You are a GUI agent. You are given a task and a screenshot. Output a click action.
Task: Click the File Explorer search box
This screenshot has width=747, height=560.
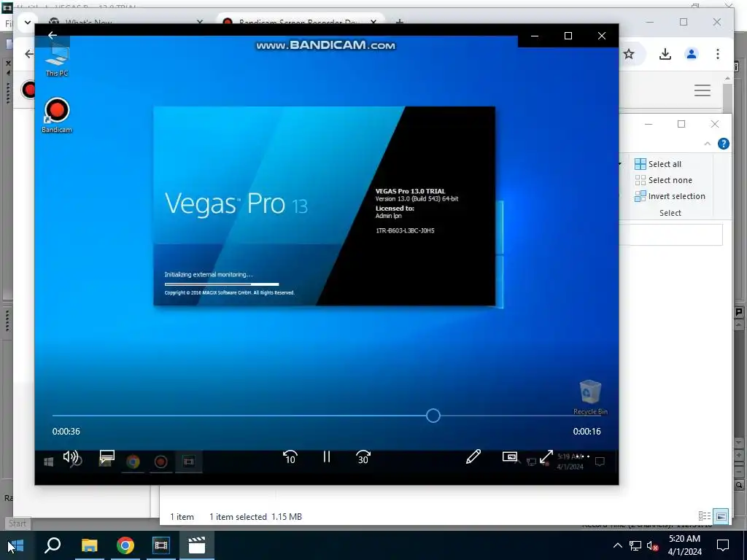(x=671, y=236)
